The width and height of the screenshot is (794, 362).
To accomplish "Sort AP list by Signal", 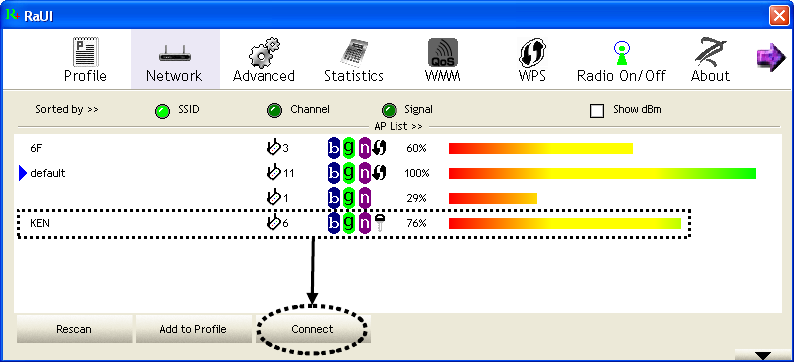I will point(389,110).
